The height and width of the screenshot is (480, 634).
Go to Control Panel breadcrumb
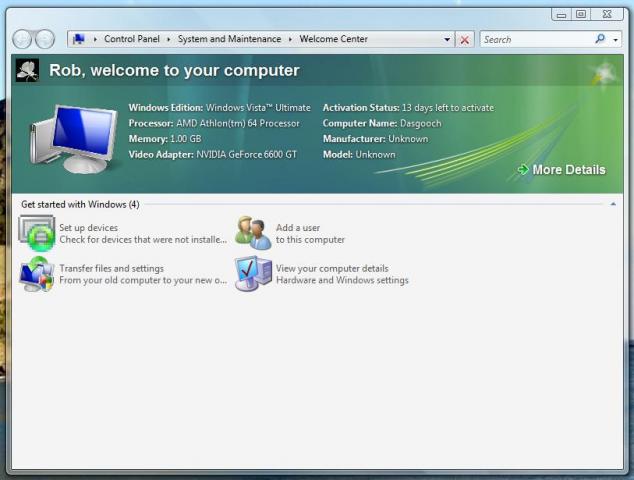132,39
